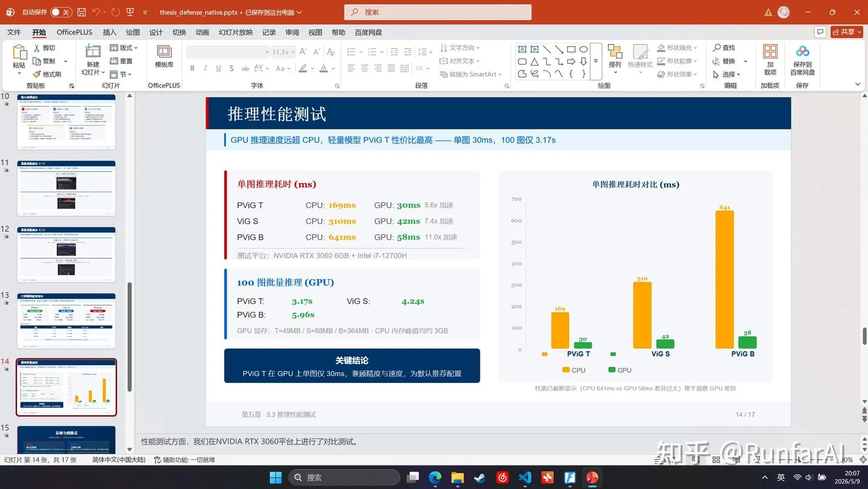Open the font name combo box
868x489 pixels.
(x=228, y=52)
